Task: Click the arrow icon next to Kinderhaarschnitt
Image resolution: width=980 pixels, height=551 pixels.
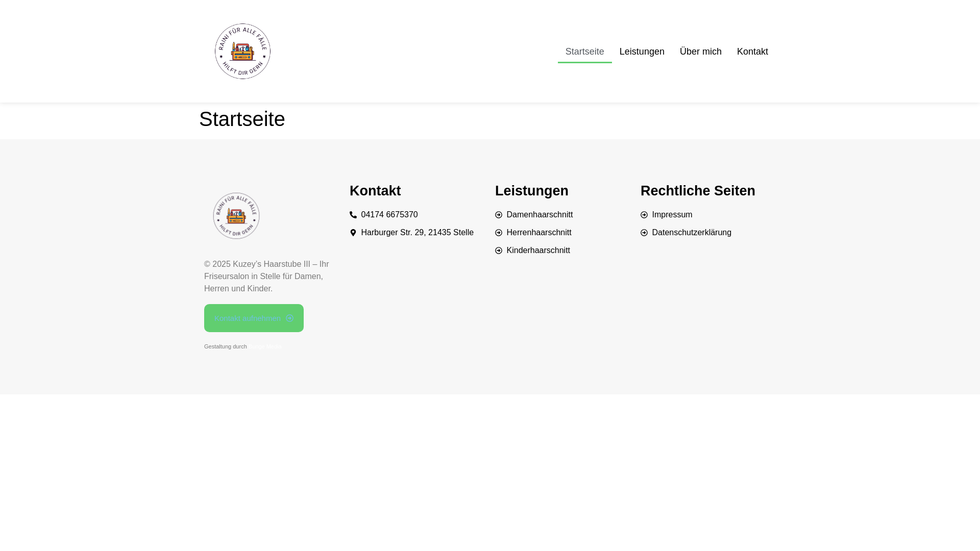Action: pyautogui.click(x=499, y=251)
